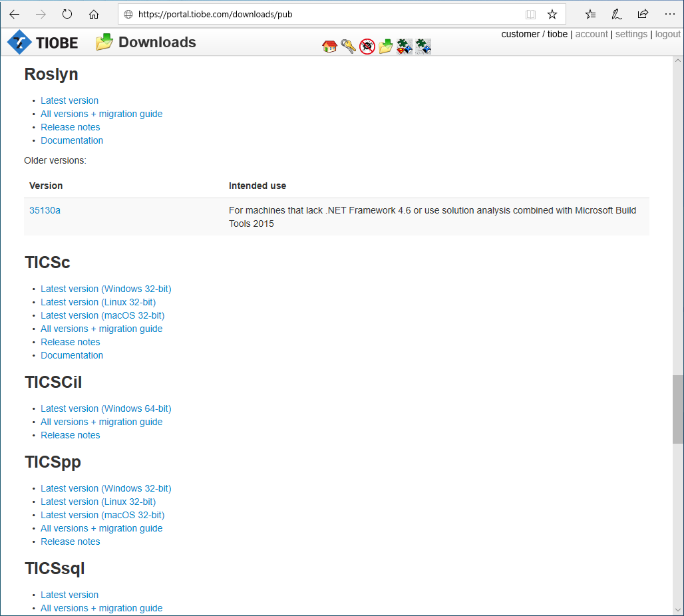Download Roslyn older version 35130a
Image resolution: width=684 pixels, height=616 pixels.
tap(45, 210)
